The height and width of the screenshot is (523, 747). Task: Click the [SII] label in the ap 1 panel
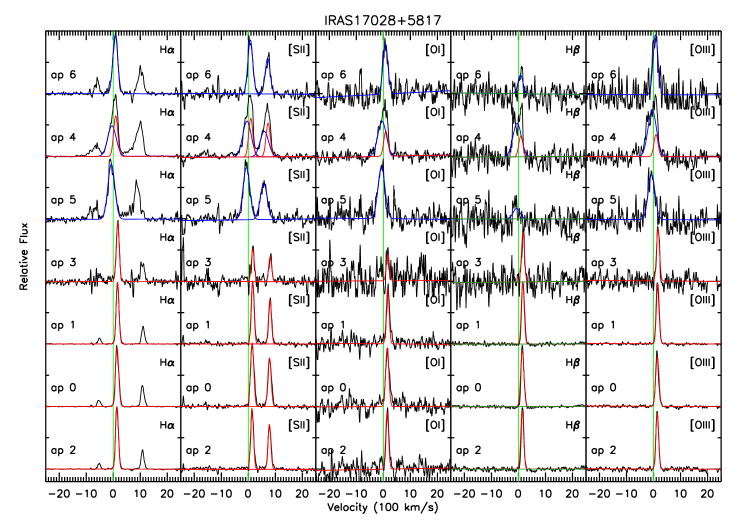point(299,300)
